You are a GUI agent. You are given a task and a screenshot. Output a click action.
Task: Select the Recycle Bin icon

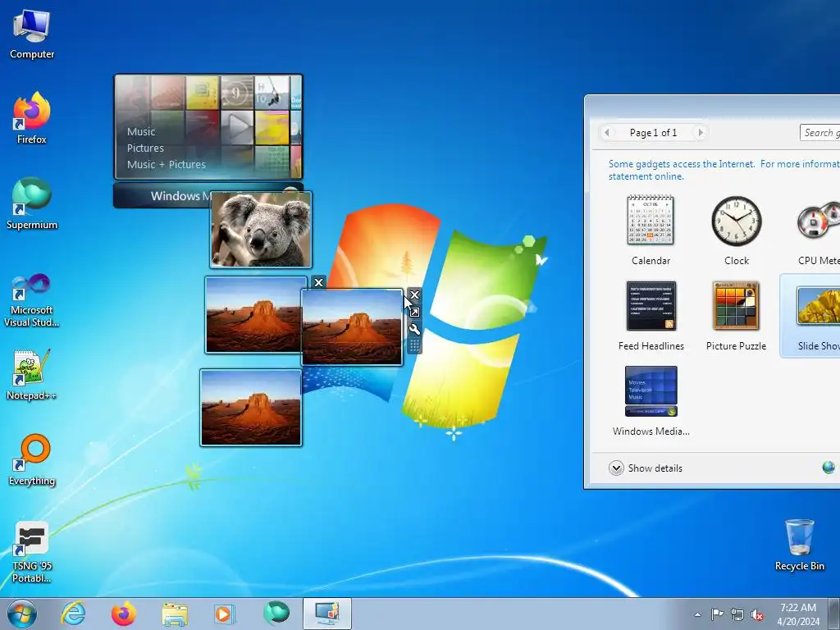click(799, 545)
